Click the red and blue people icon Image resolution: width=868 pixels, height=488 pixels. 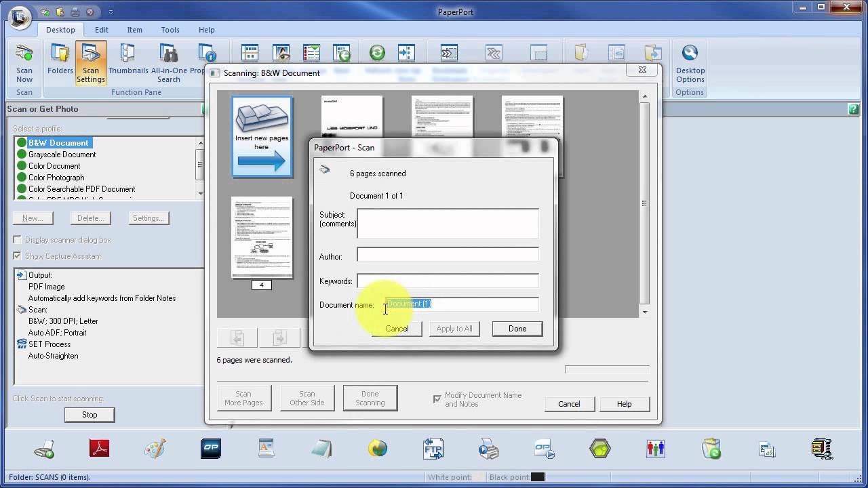point(656,449)
